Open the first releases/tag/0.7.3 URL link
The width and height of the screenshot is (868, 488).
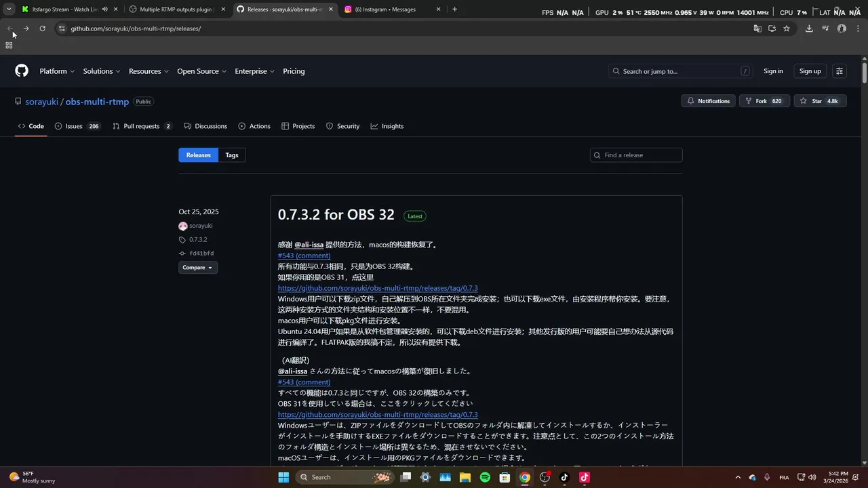coord(378,288)
